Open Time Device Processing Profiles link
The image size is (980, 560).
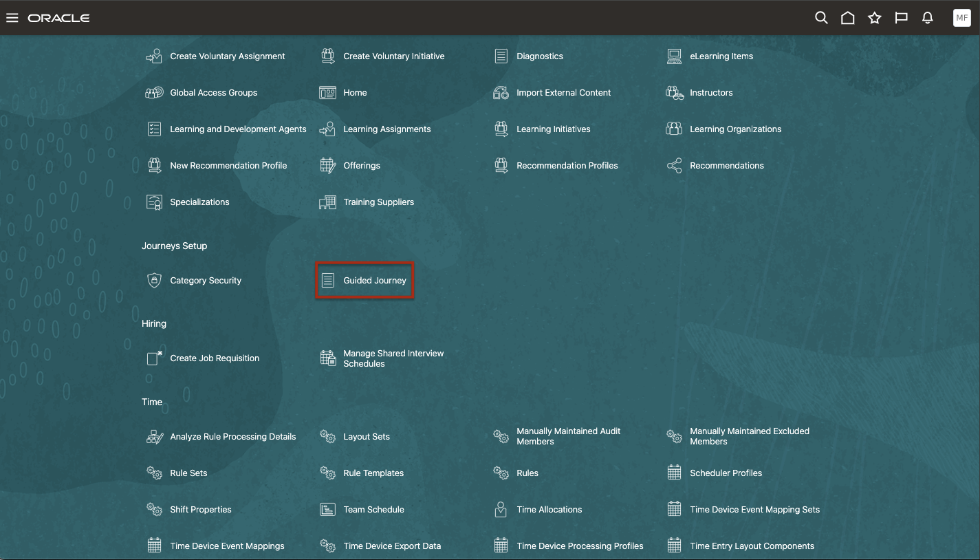[580, 546]
